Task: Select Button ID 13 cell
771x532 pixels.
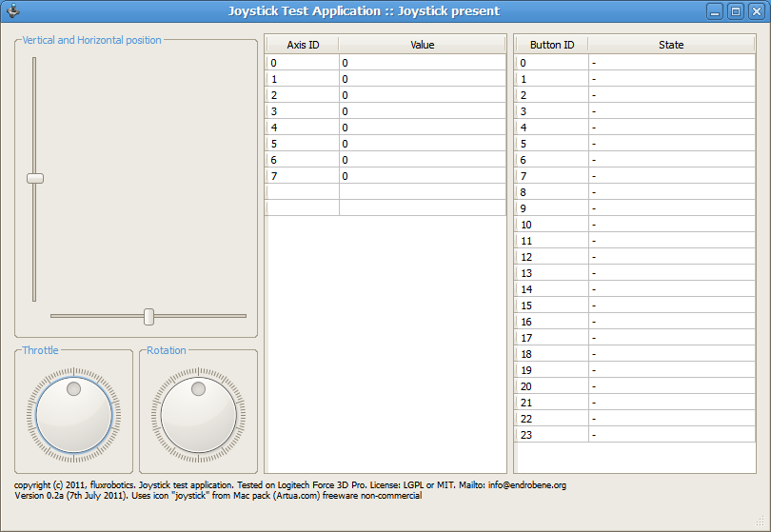Action: tap(552, 273)
